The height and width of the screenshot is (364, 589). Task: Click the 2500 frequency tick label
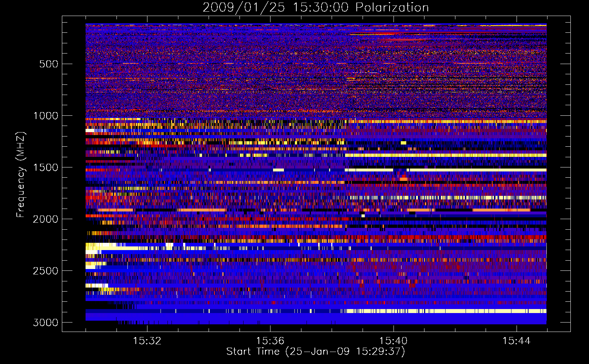click(46, 271)
